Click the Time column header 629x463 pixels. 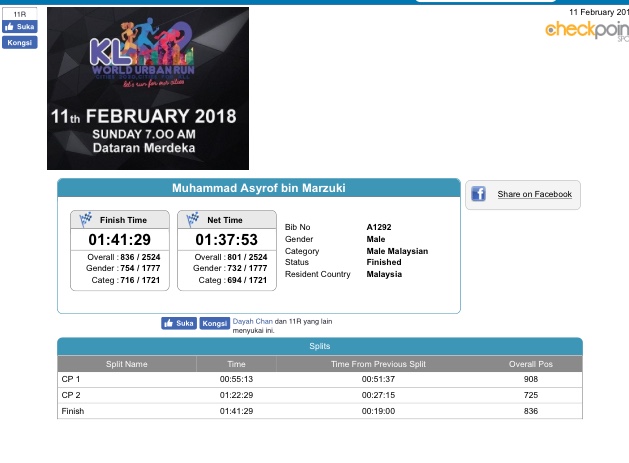pos(236,364)
